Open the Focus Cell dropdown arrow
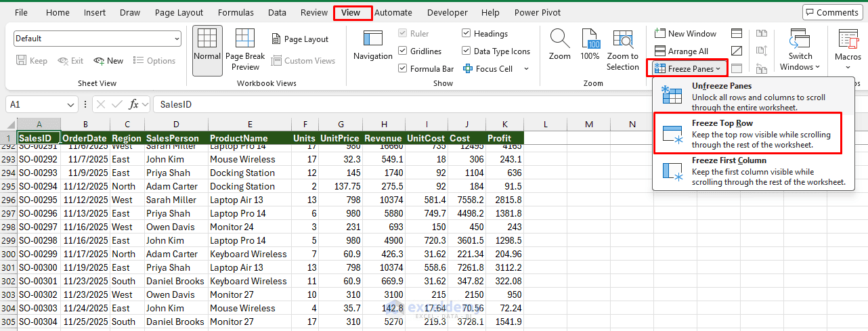The image size is (868, 331). coord(526,69)
